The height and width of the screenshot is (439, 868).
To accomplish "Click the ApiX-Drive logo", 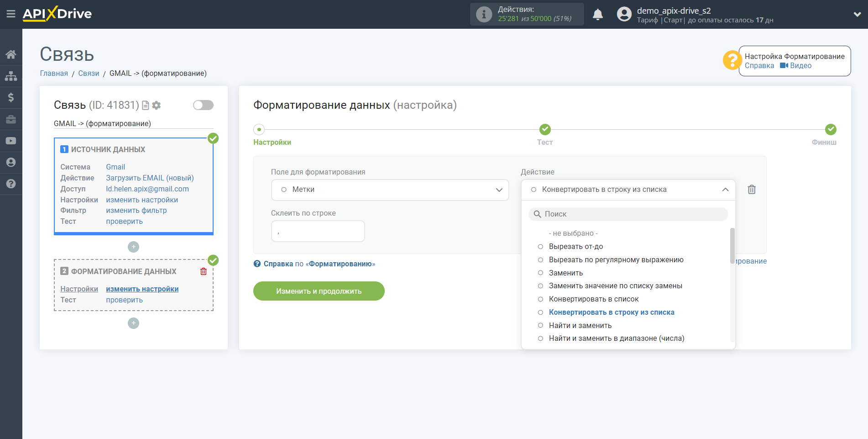I will (x=57, y=14).
